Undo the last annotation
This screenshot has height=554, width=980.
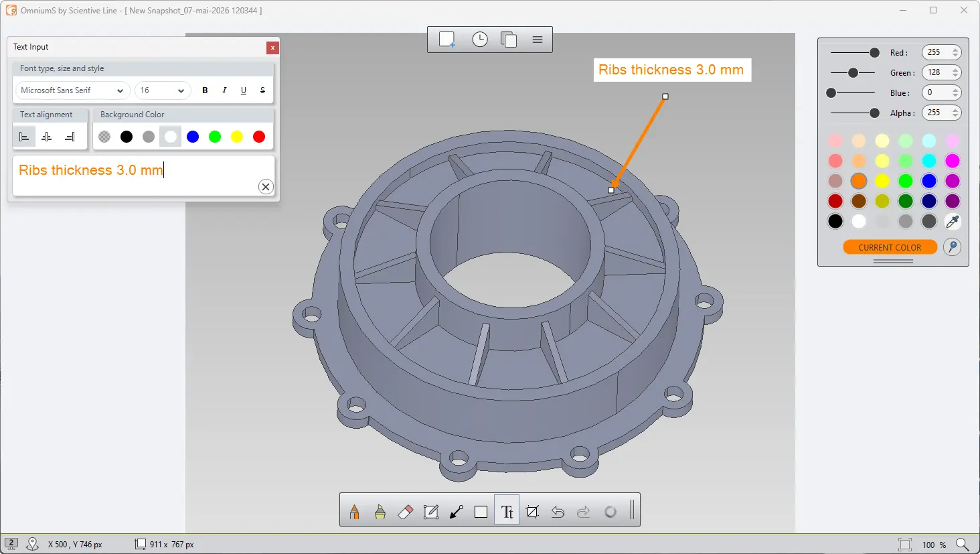pyautogui.click(x=558, y=512)
